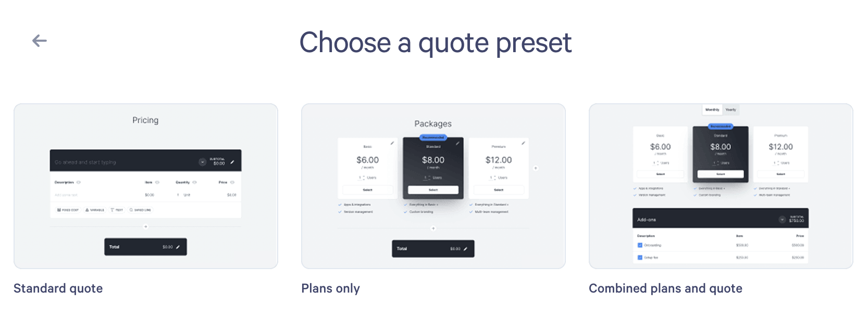The height and width of the screenshot is (315, 868).
Task: Switch to the Monthly tab
Action: [712, 110]
